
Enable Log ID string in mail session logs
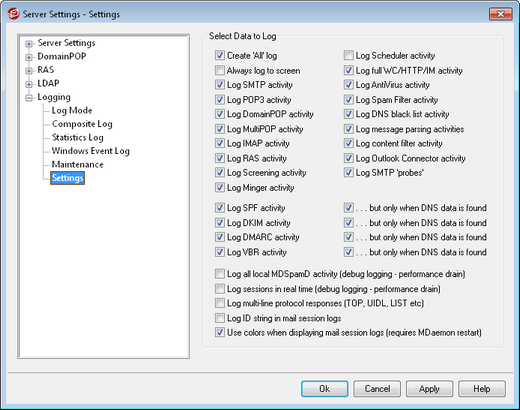(220, 318)
